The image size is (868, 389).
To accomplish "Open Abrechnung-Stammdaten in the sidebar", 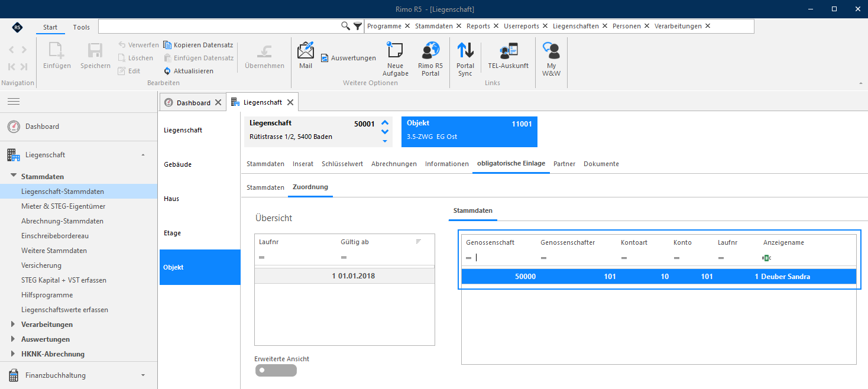I will point(62,221).
